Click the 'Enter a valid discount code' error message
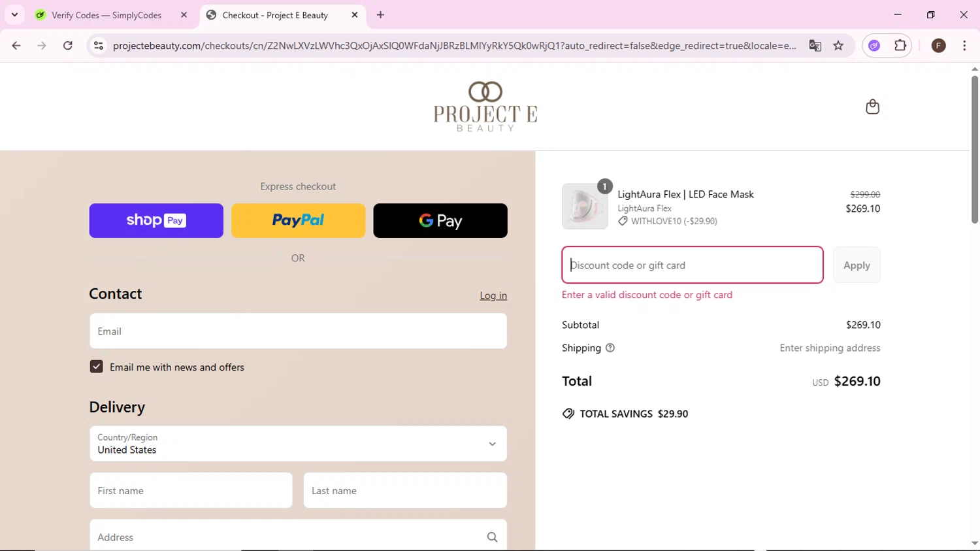Viewport: 980px width, 551px height. pos(647,295)
